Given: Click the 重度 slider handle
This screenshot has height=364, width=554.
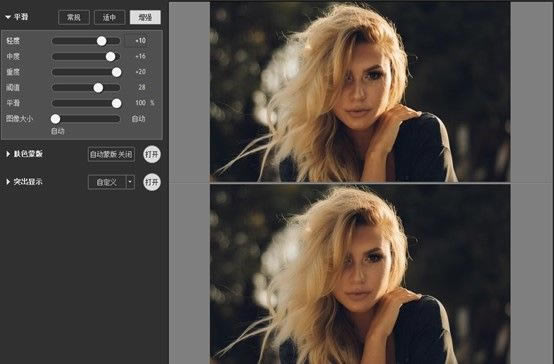Looking at the screenshot, I should tap(117, 72).
